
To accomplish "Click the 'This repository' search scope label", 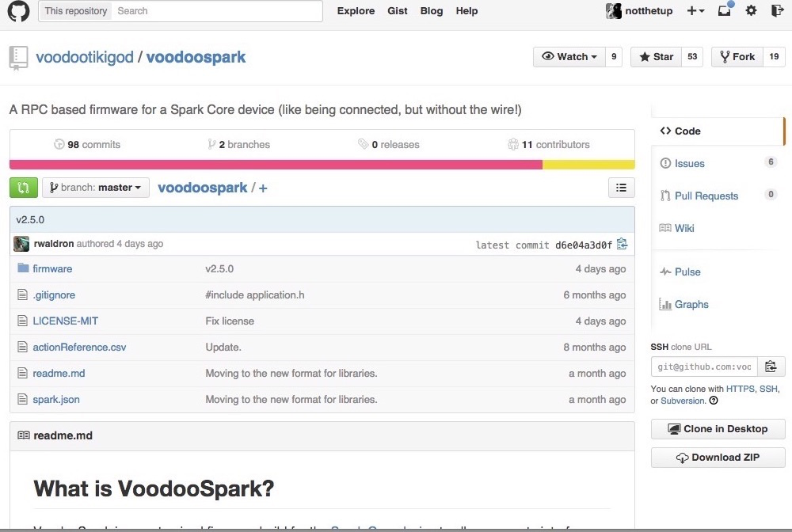I will pos(76,10).
